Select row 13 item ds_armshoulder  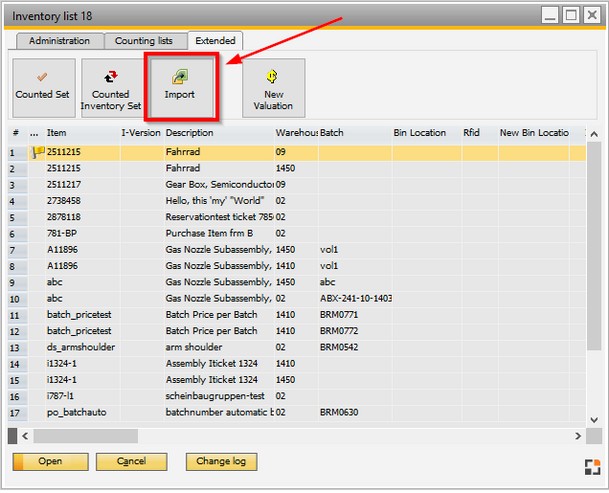click(x=80, y=347)
